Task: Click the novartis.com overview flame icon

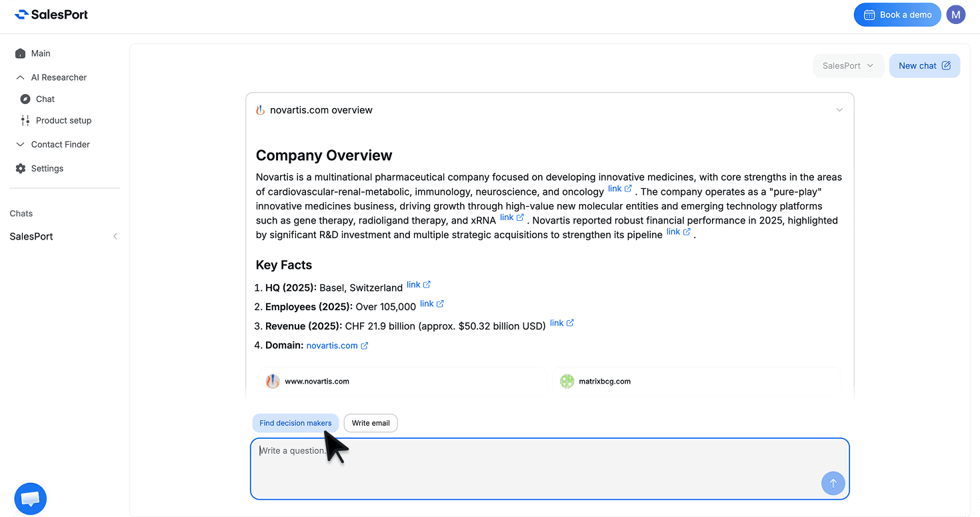Action: coord(261,110)
